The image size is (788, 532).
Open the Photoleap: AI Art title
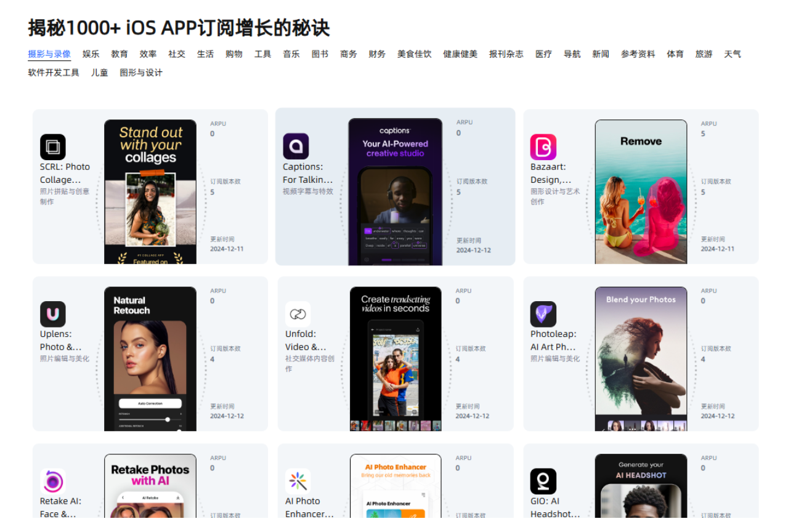pos(553,341)
